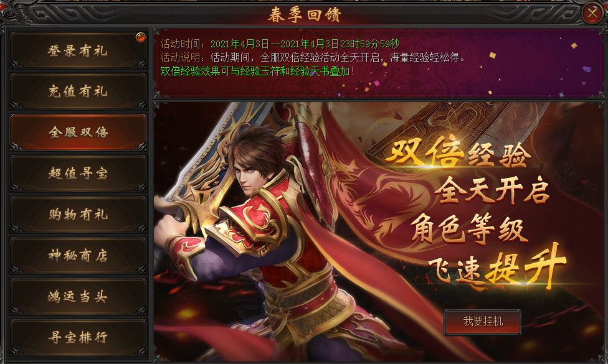Open the 超值寻宝 tab
Viewport: 608px width, 364px height.
[78, 174]
